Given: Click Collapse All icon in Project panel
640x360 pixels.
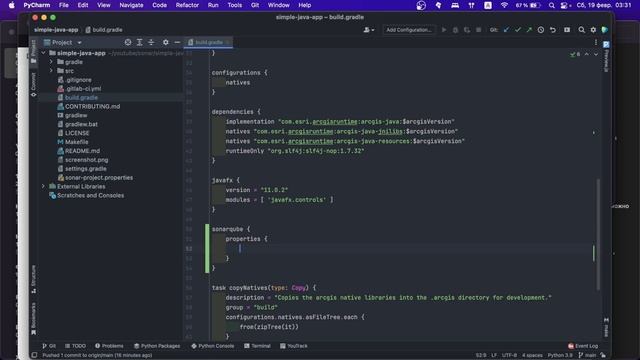Looking at the screenshot, I should pos(151,42).
